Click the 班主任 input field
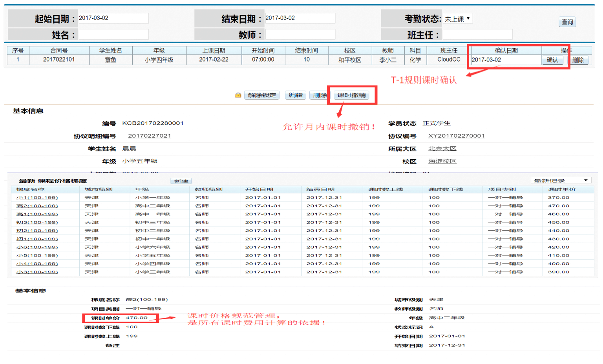 point(477,35)
